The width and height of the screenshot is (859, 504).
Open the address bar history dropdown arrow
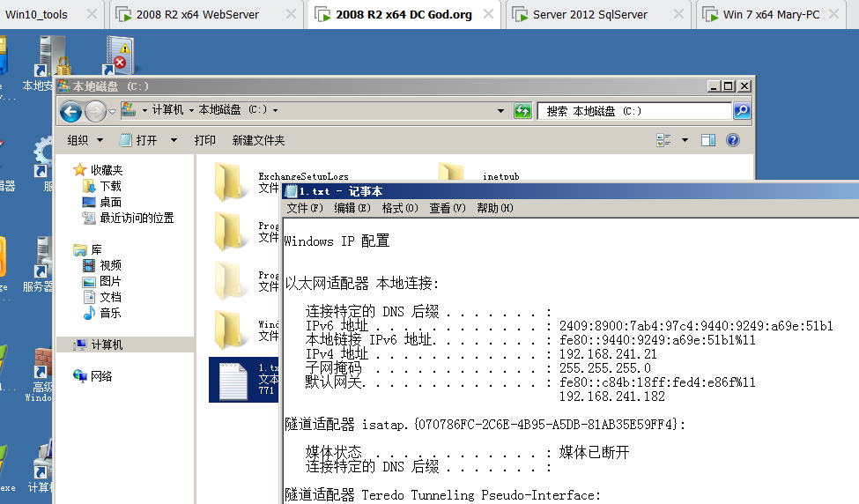click(x=500, y=111)
